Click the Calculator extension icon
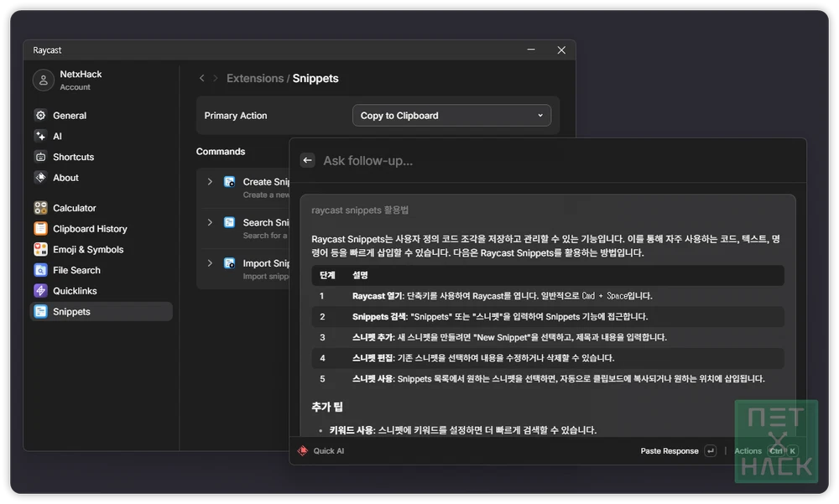The width and height of the screenshot is (839, 504). [x=40, y=208]
